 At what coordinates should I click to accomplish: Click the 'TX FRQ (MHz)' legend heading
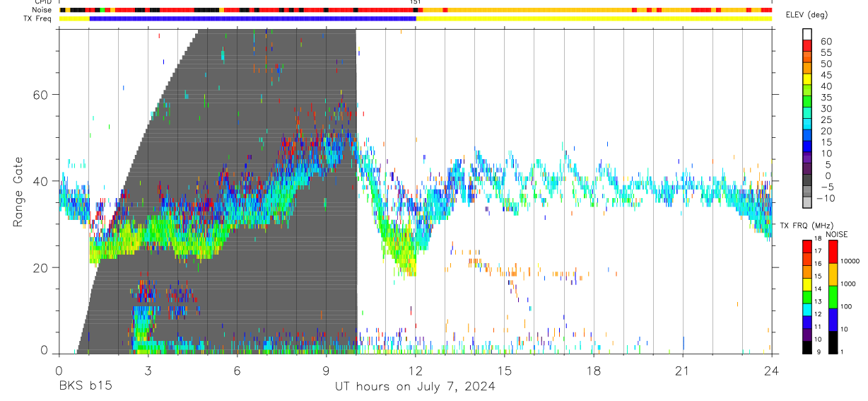point(806,226)
